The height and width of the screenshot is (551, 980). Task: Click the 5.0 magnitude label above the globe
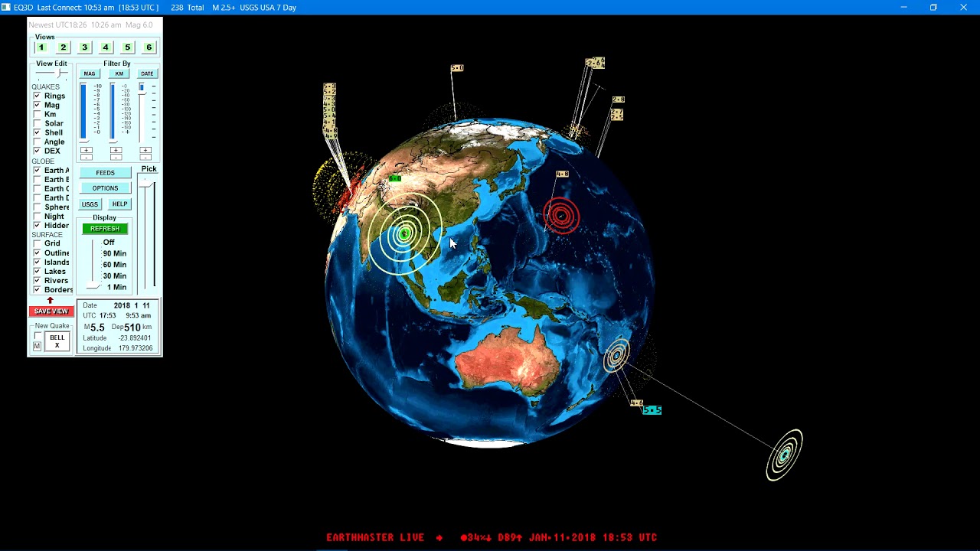[457, 68]
